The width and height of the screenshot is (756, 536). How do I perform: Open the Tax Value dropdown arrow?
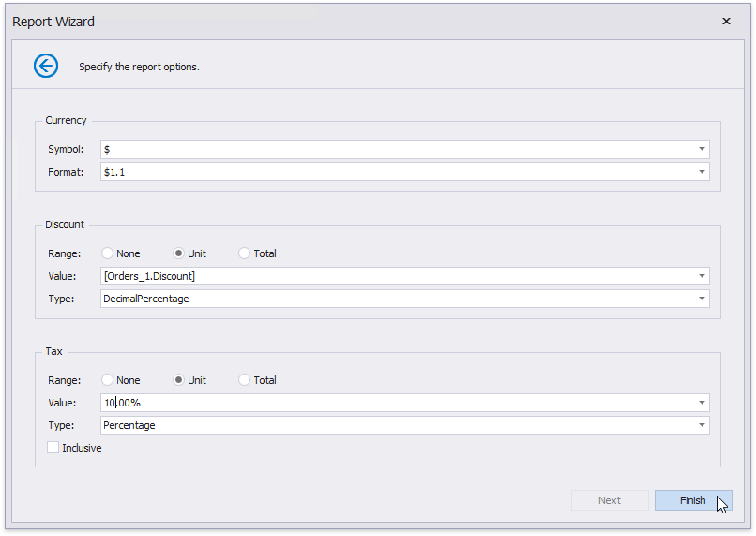coord(702,403)
